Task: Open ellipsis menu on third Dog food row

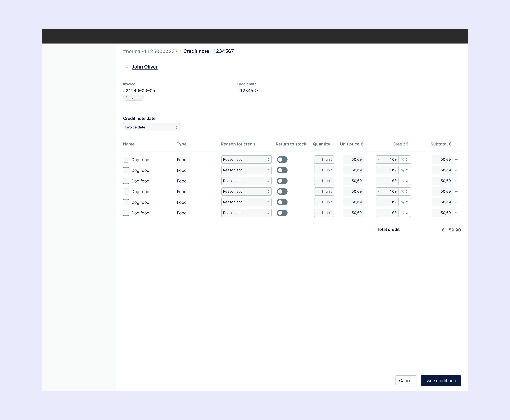Action: tap(457, 181)
